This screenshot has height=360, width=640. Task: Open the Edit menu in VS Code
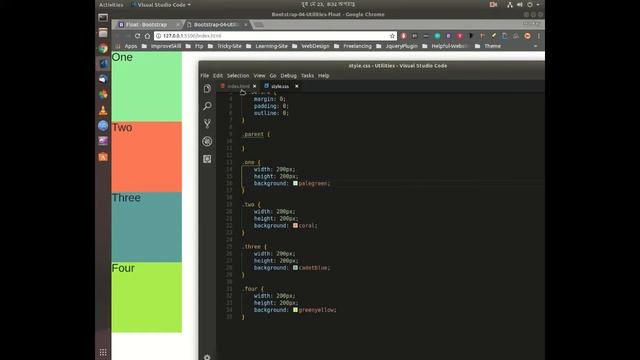click(218, 76)
